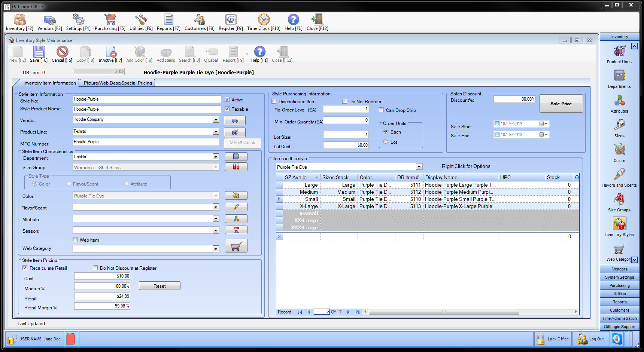
Task: Expand the Product Line dropdown
Action: [216, 131]
